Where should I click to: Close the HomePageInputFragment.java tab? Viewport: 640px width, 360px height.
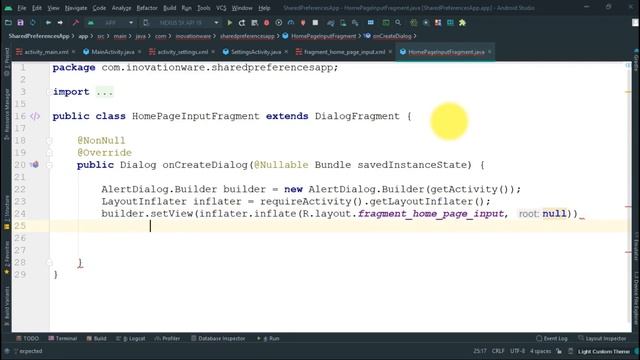[x=489, y=52]
